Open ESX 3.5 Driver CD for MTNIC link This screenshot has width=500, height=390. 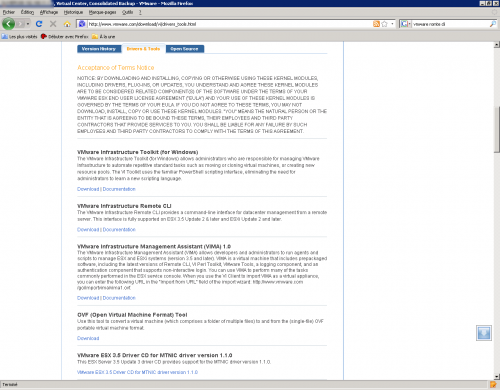click(x=137, y=372)
